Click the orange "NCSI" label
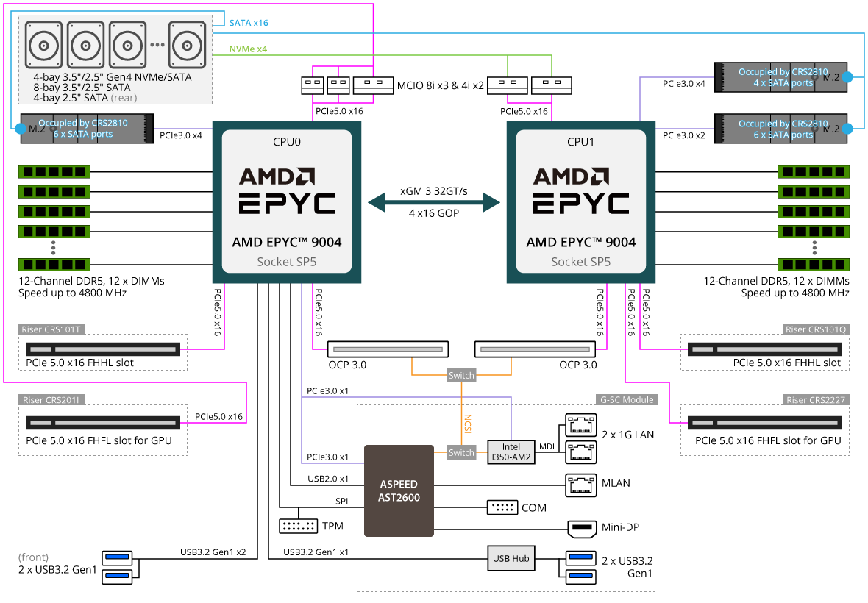 pyautogui.click(x=467, y=424)
